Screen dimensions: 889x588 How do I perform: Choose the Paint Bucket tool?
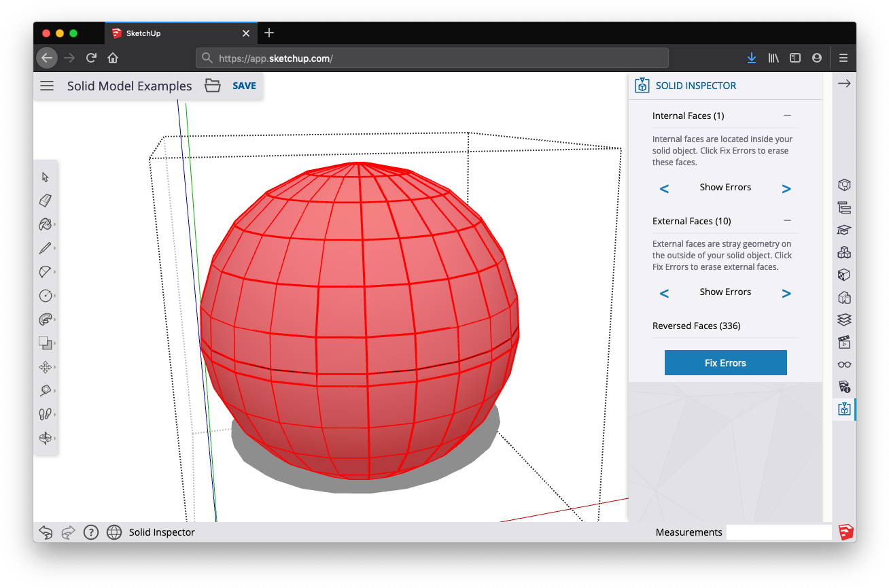[46, 224]
